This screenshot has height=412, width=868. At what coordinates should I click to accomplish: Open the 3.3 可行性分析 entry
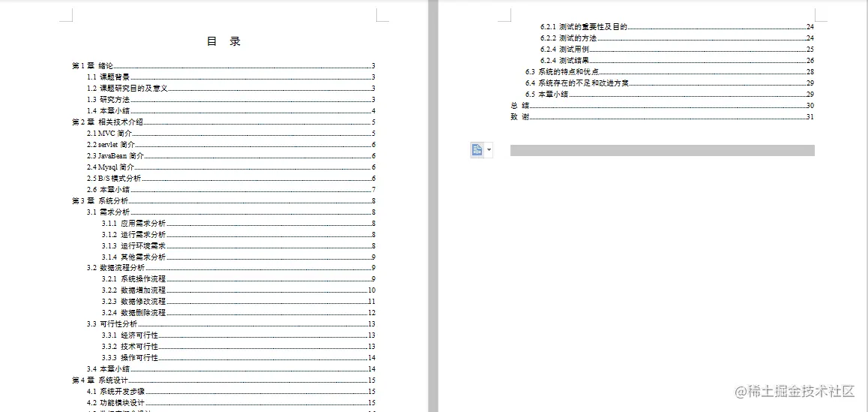click(232, 324)
